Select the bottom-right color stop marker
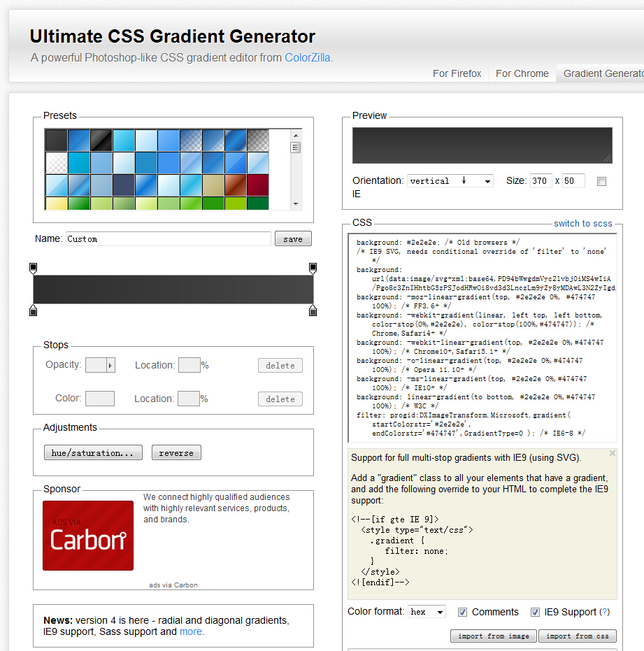Viewport: 644px width, 651px height. 313,310
